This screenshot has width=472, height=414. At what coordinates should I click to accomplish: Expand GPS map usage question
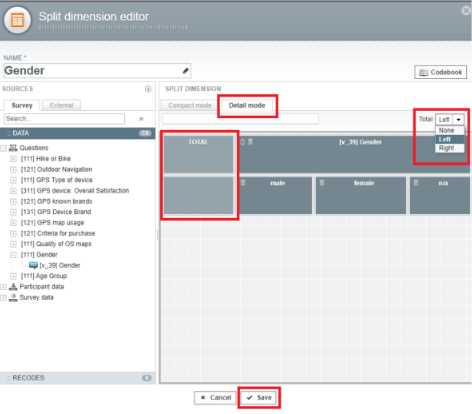tap(13, 223)
